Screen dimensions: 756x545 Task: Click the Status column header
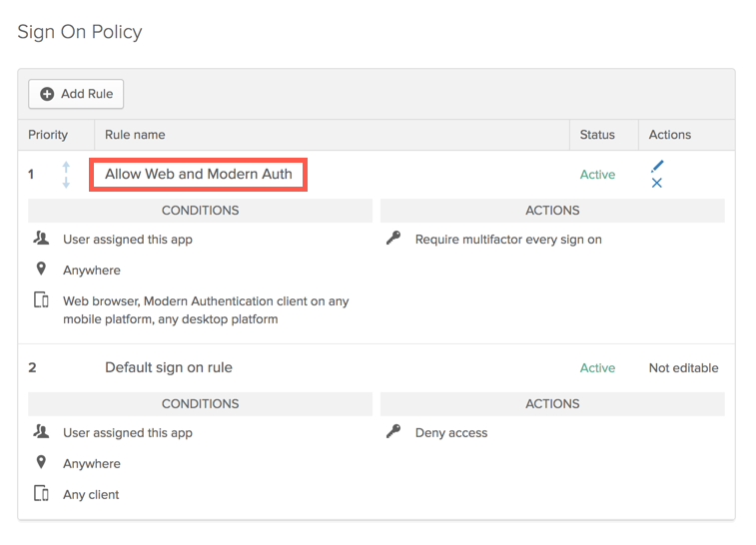(597, 135)
